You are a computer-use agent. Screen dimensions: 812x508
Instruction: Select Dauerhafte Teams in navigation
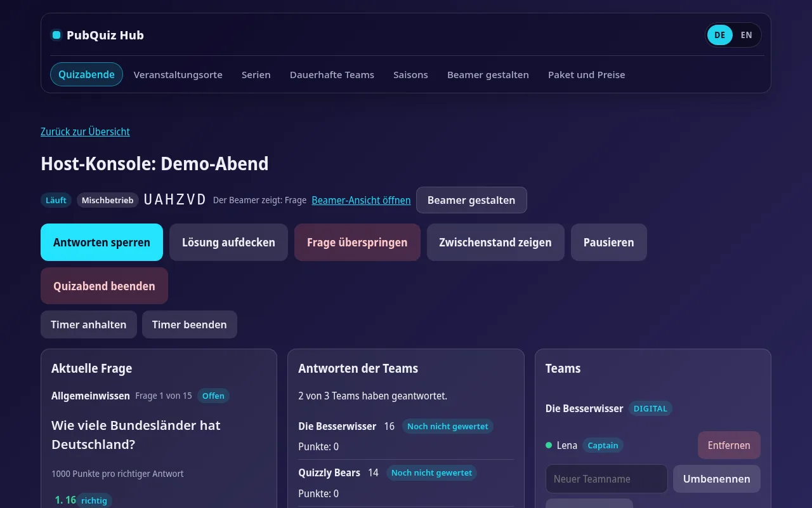click(332, 74)
